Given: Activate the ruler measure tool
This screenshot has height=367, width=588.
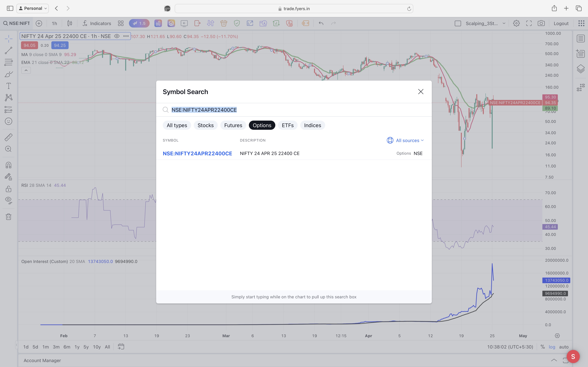Looking at the screenshot, I should 9,137.
